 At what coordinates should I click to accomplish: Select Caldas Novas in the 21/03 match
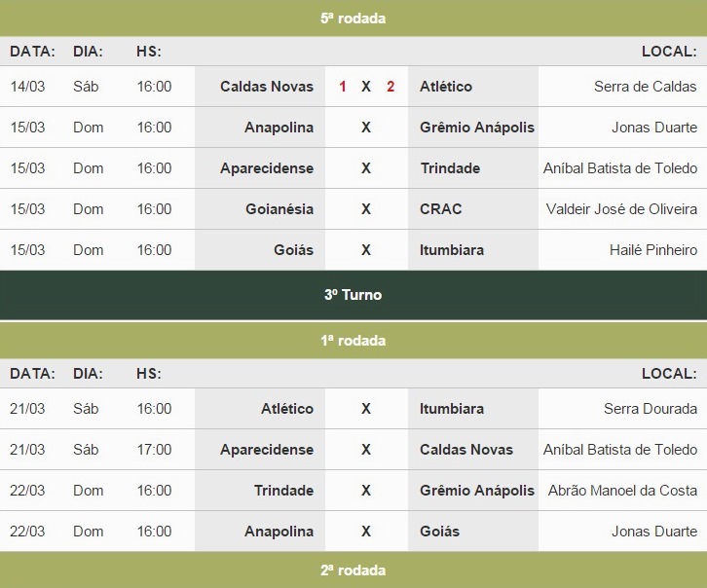tap(466, 450)
